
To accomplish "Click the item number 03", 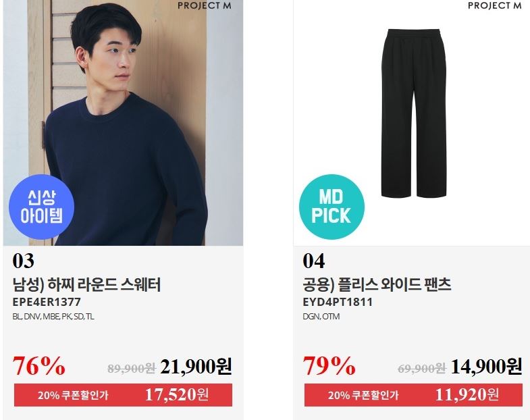I will [24, 261].
